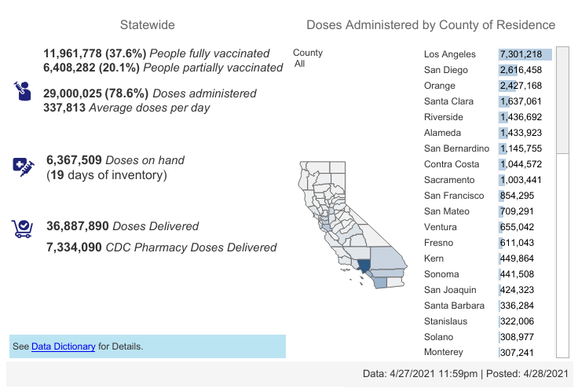Click the Doses Administered by County title
Image resolution: width=578 pixels, height=392 pixels.
pyautogui.click(x=430, y=25)
